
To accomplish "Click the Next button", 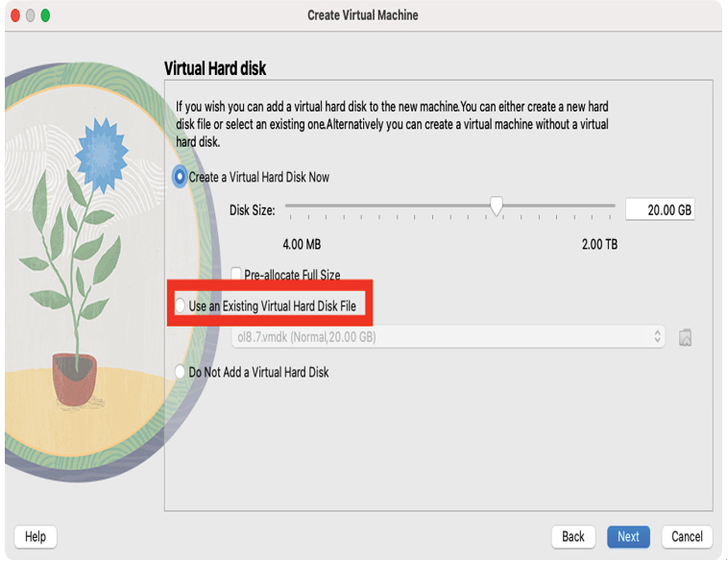I will tap(628, 536).
